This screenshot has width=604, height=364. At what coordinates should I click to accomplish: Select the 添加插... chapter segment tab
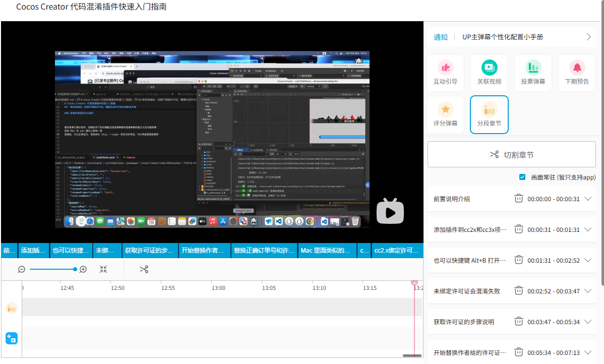pyautogui.click(x=33, y=251)
